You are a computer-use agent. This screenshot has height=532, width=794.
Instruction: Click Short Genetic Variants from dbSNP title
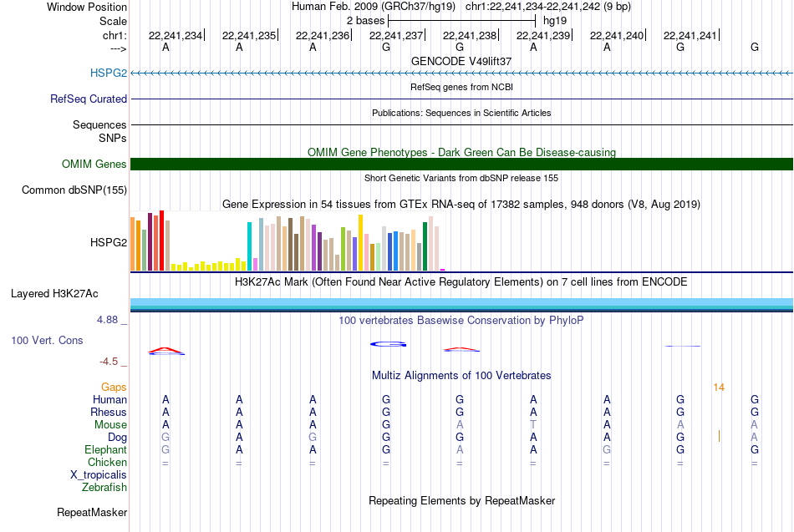tap(461, 178)
